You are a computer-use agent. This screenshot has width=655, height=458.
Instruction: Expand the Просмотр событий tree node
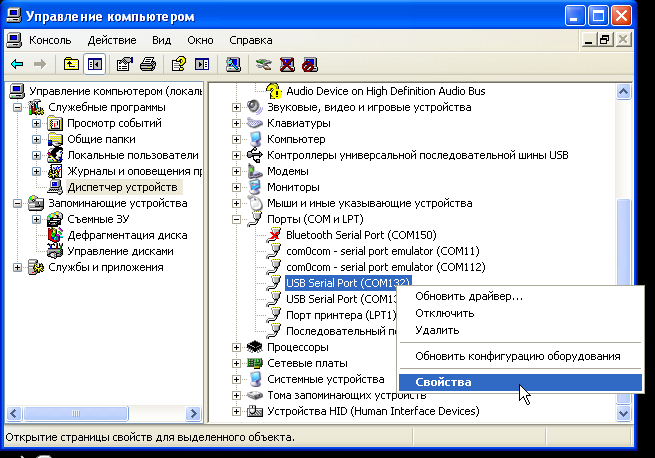37,123
